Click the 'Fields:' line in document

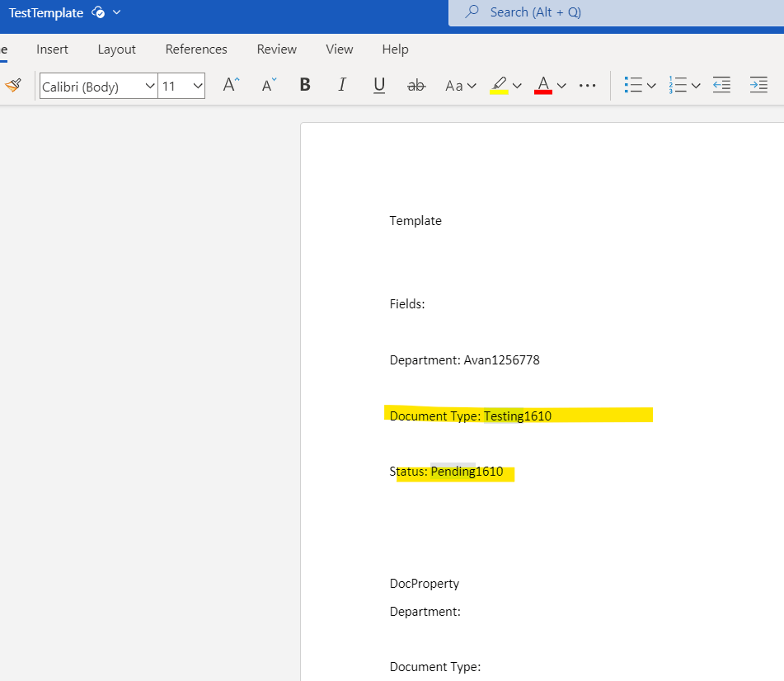coord(407,304)
